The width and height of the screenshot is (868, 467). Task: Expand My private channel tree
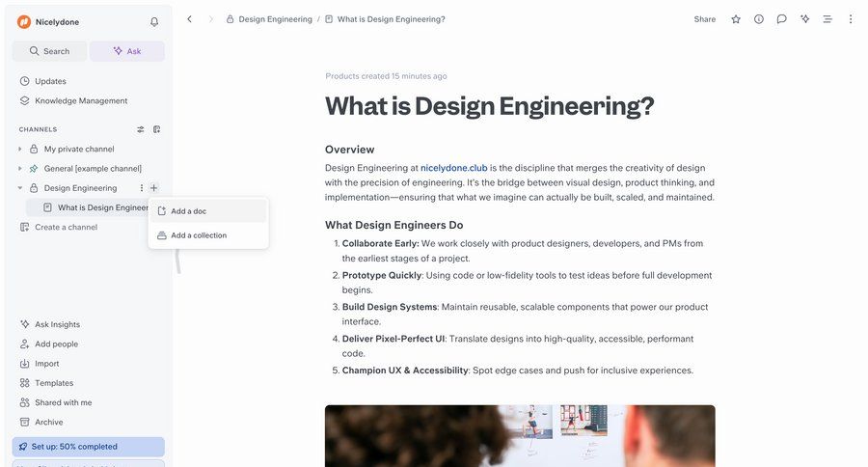(20, 150)
